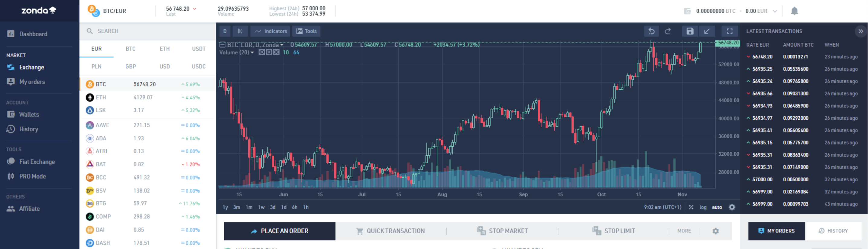Select the ETH market tab
Image resolution: width=868 pixels, height=249 pixels.
tap(164, 49)
